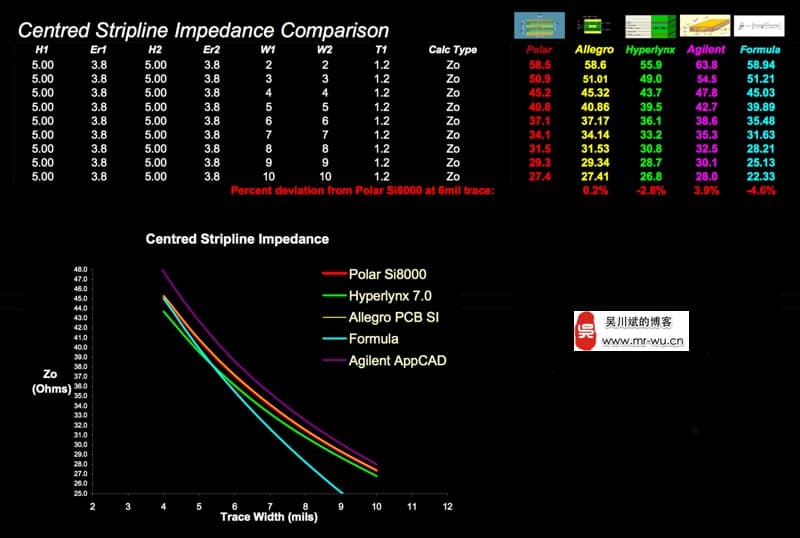Select the Hyperlynx 7.0 legend entry
This screenshot has height=538, width=800.
377,296
